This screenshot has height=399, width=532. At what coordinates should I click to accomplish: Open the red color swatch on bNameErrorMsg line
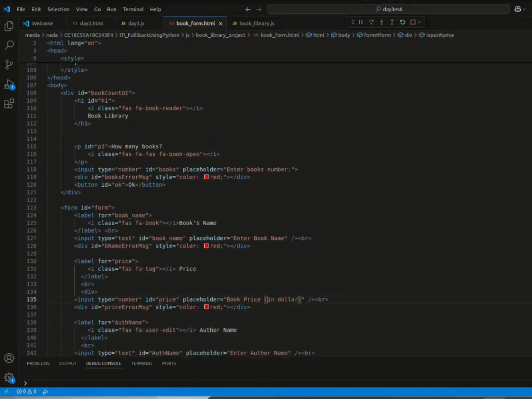[206, 246]
